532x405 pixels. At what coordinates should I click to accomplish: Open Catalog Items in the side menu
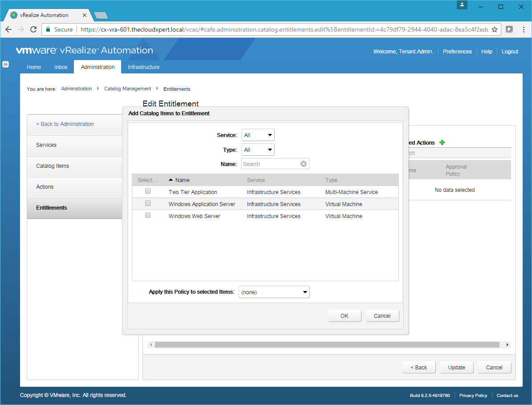(x=53, y=166)
